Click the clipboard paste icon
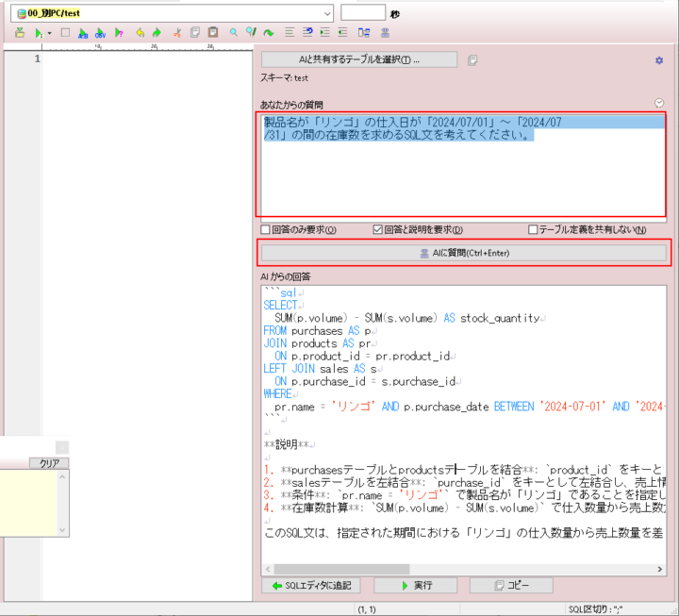The width and height of the screenshot is (679, 616). pos(212,32)
